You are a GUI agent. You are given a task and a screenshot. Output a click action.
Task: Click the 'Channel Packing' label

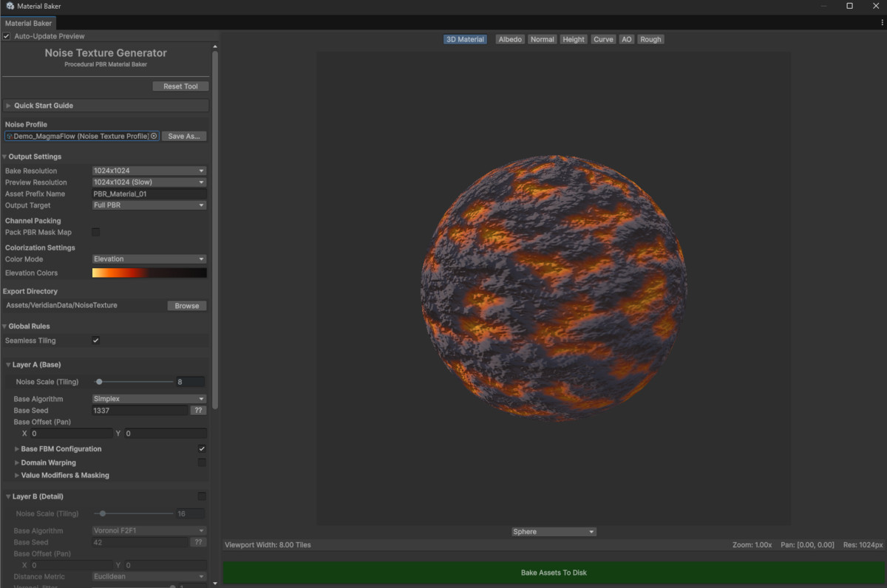click(x=33, y=221)
